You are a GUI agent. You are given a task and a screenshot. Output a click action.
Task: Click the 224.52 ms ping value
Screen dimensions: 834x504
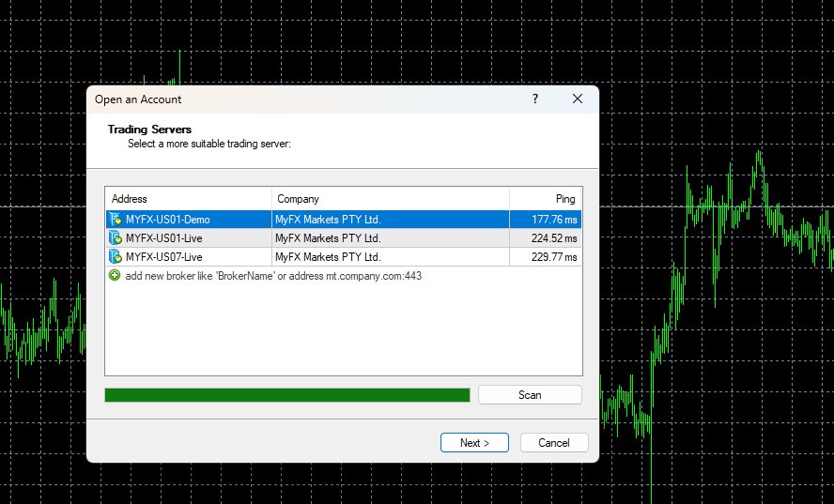click(554, 238)
